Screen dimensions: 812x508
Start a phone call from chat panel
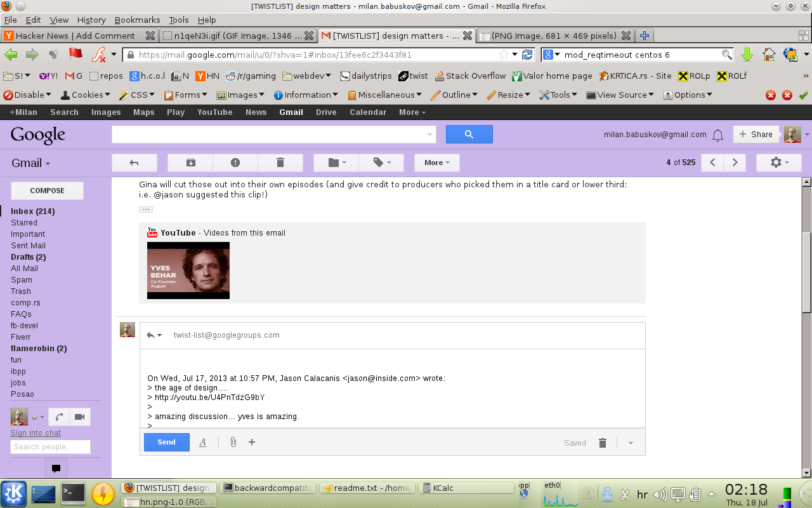point(58,417)
